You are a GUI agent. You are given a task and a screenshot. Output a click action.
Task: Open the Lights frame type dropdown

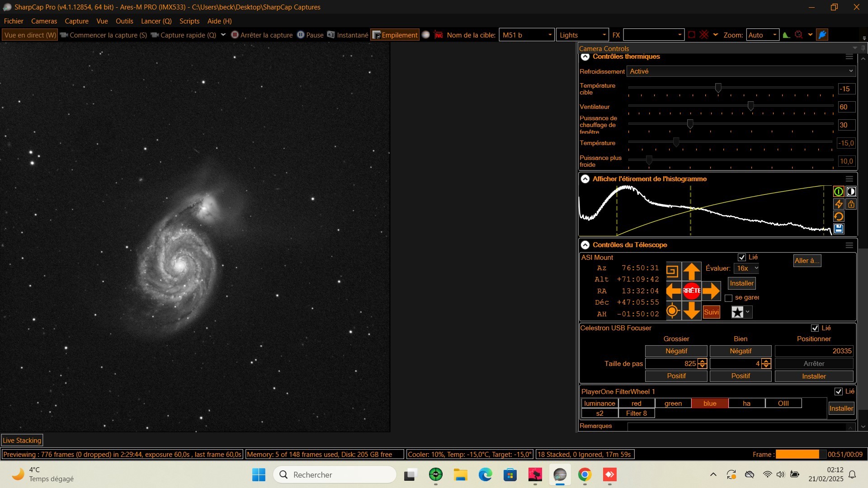[x=582, y=35]
